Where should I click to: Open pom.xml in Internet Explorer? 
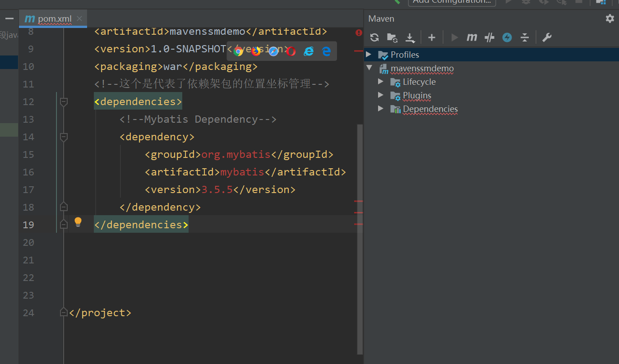pyautogui.click(x=309, y=51)
